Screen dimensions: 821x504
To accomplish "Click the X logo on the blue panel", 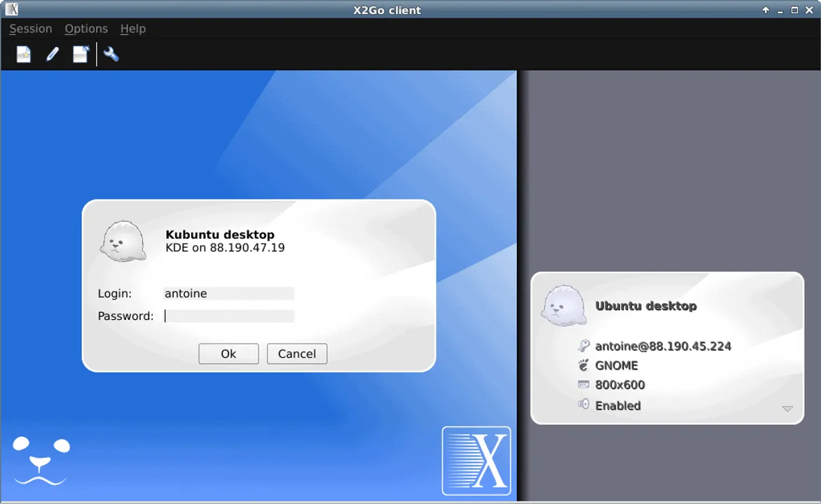I will (x=476, y=461).
